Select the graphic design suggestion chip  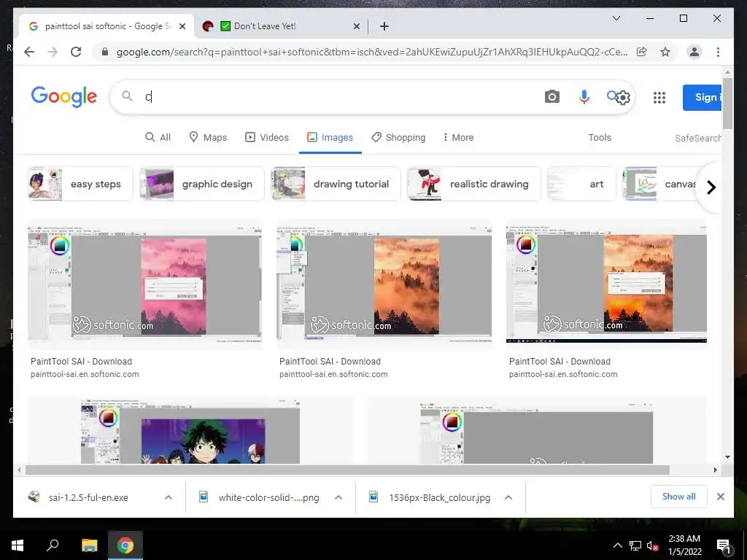[x=201, y=184]
